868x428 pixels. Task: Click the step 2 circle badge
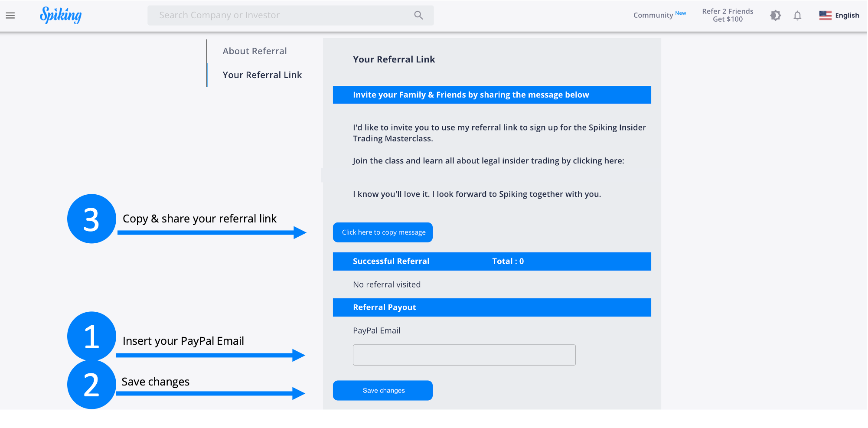coord(91,385)
